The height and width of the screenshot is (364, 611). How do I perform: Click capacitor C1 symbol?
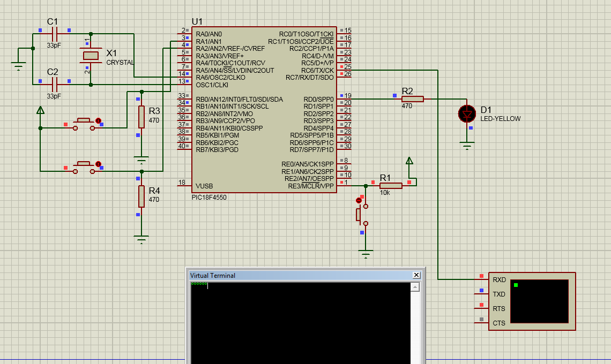coord(55,34)
